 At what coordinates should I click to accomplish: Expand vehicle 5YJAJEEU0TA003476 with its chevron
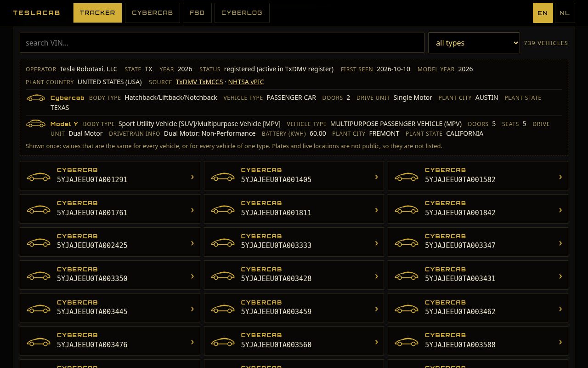click(192, 342)
